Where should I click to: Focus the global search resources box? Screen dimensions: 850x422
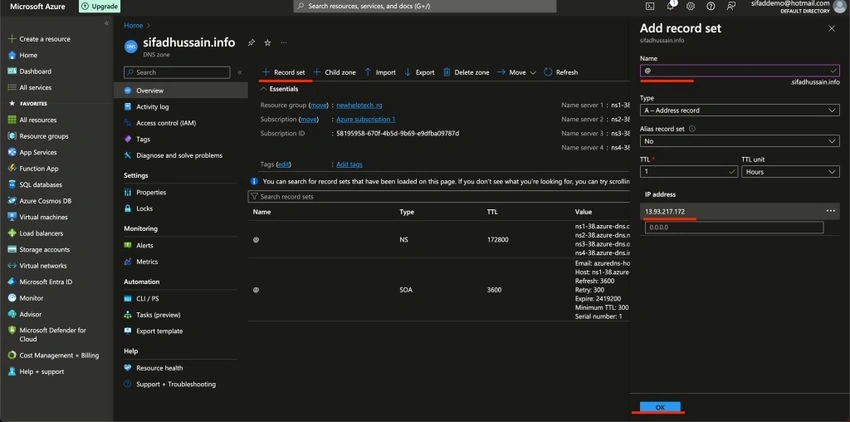(424, 6)
